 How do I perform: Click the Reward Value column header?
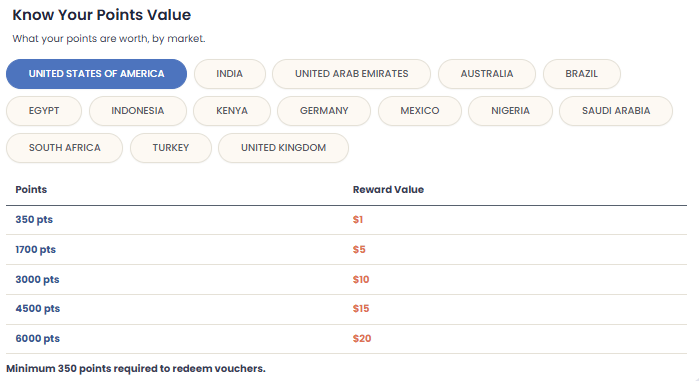pos(388,189)
